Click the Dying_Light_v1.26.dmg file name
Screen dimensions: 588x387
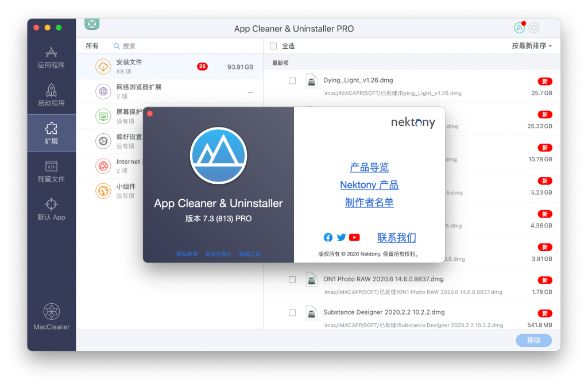pos(358,80)
